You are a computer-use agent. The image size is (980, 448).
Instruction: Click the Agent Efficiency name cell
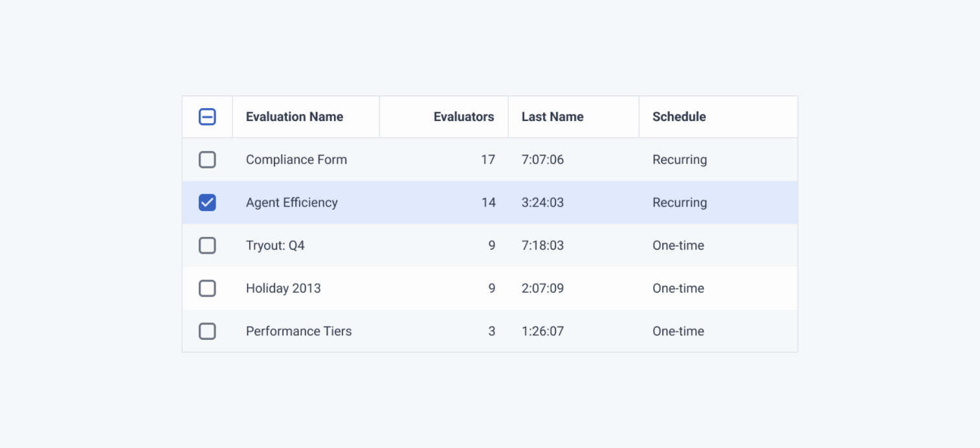click(x=292, y=203)
